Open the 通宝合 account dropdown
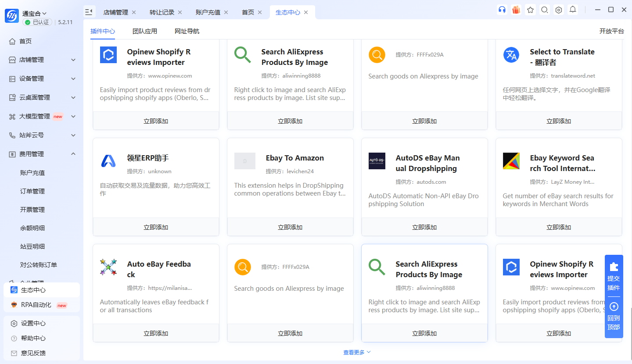Screen dimensions: 632x364 35,14
